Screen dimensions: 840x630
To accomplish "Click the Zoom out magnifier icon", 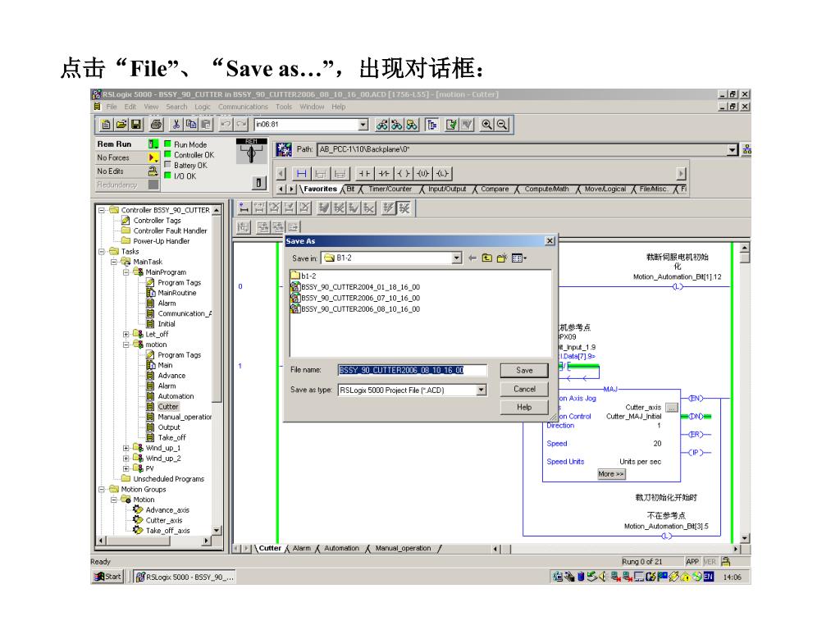I will tap(502, 125).
